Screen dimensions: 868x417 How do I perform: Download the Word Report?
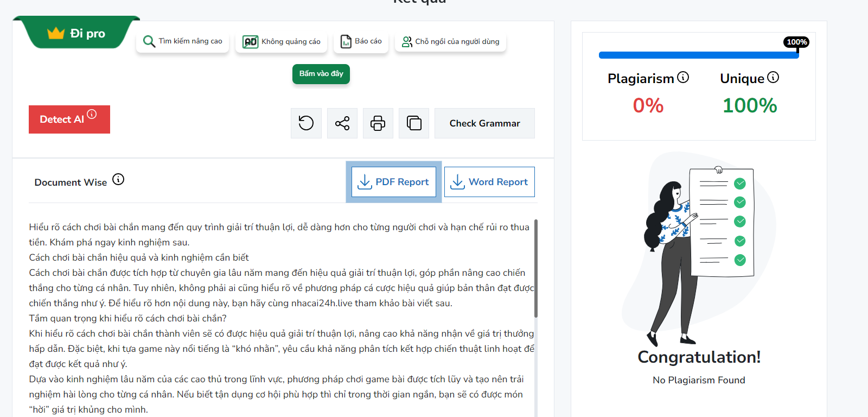tap(489, 182)
